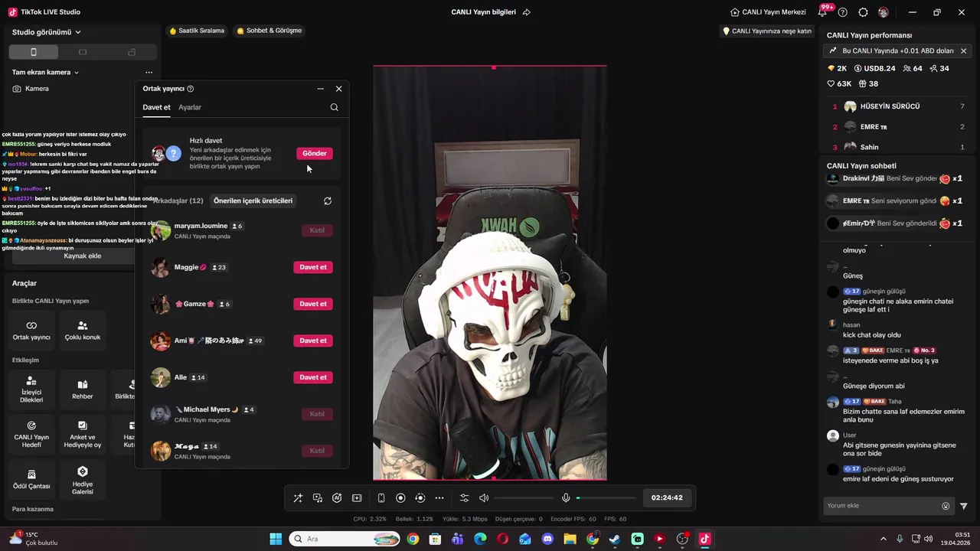Click the Ortak yayıncı help icon
980x551 pixels.
click(x=191, y=89)
